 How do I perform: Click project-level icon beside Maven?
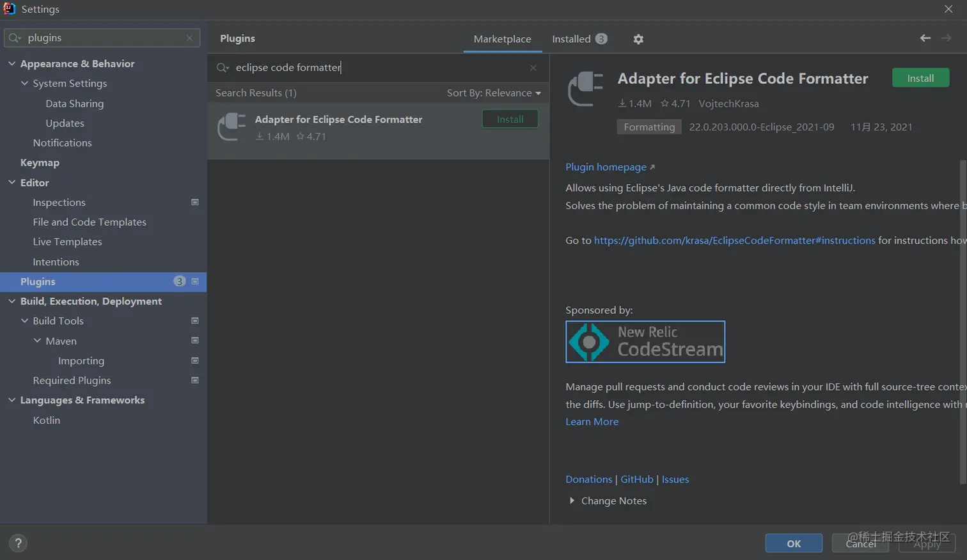point(195,340)
